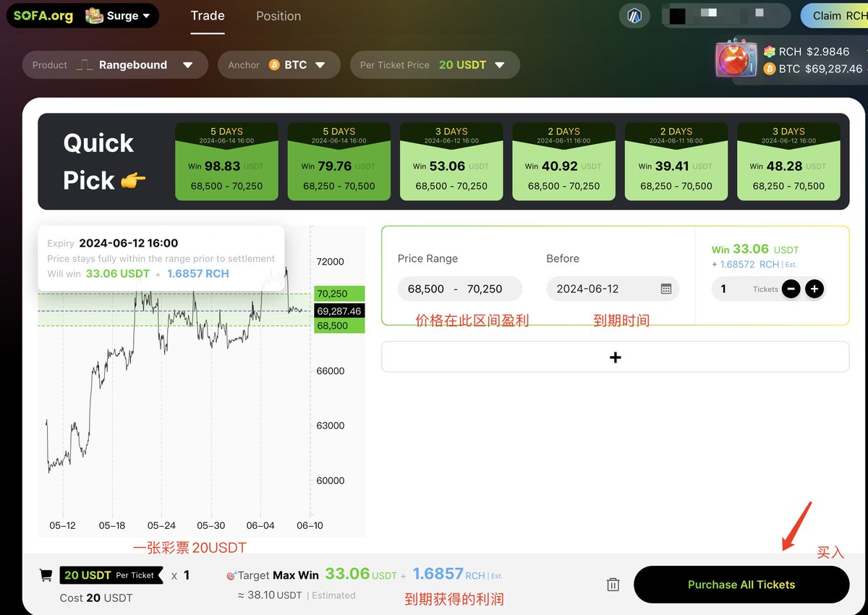Pick the 2 days Win 40.92 card
The height and width of the screenshot is (615, 868).
tap(564, 161)
